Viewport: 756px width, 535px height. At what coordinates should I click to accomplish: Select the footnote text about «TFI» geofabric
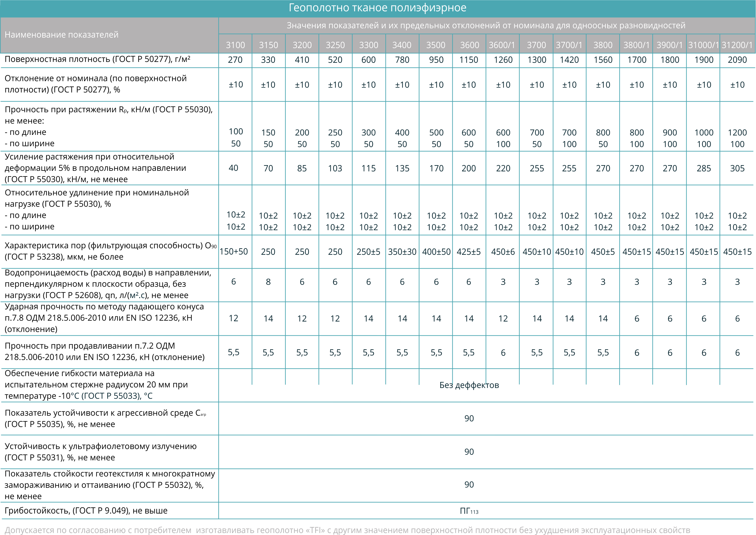click(x=348, y=530)
